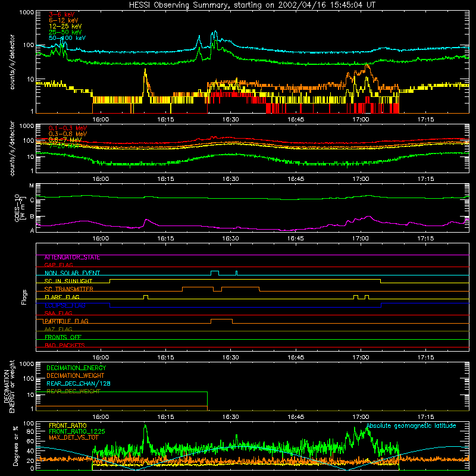Select the 6-12 keV legend label

tap(64, 20)
